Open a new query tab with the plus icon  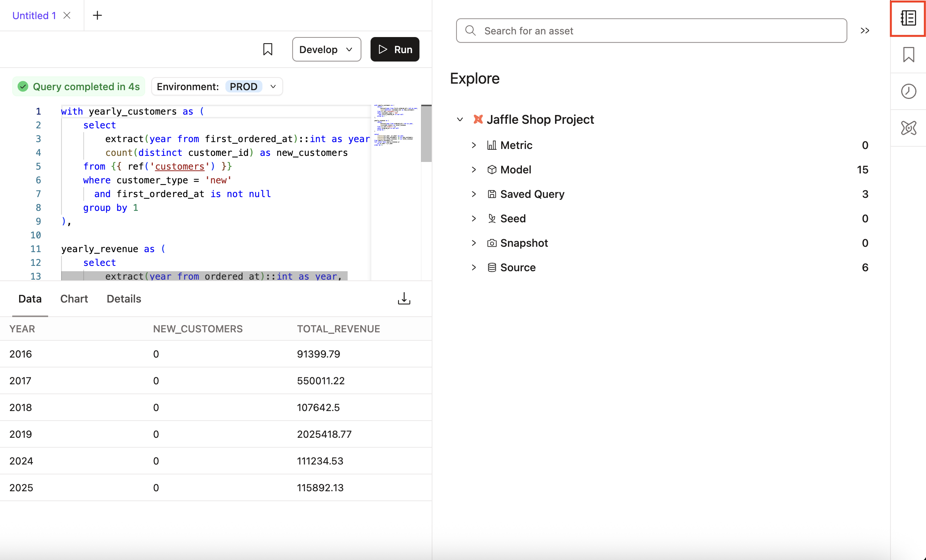97,15
